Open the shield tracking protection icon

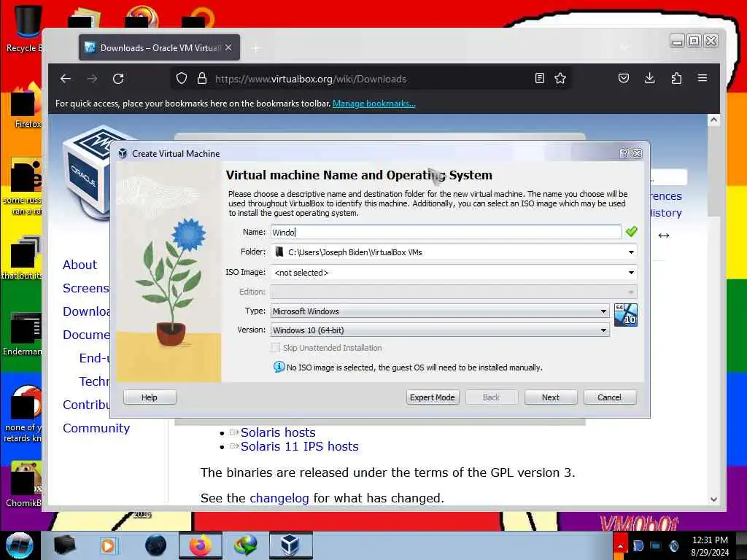pos(181,79)
